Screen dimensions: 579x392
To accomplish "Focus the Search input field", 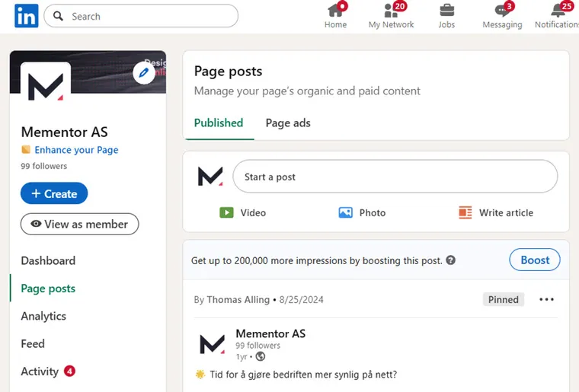I will pos(141,16).
